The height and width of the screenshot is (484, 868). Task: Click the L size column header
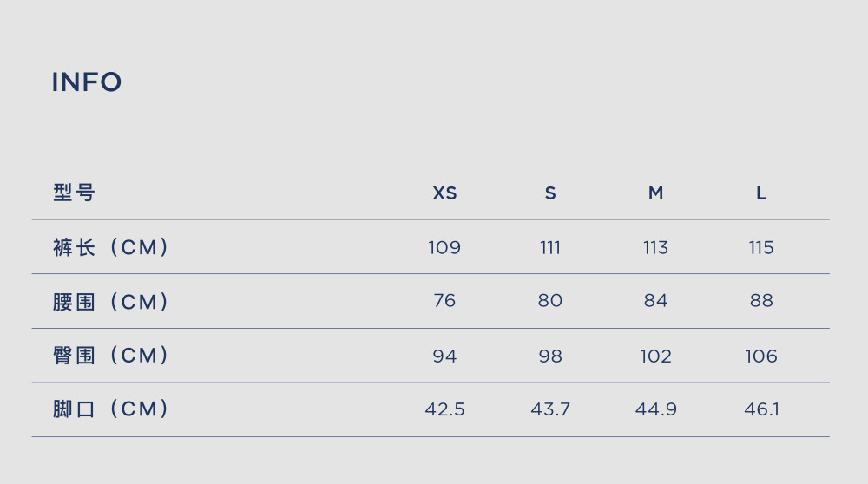point(761,193)
